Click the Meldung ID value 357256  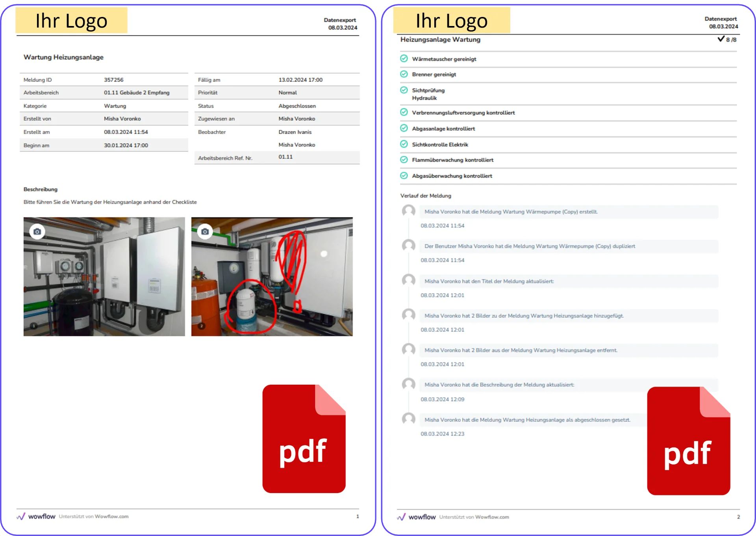click(113, 80)
